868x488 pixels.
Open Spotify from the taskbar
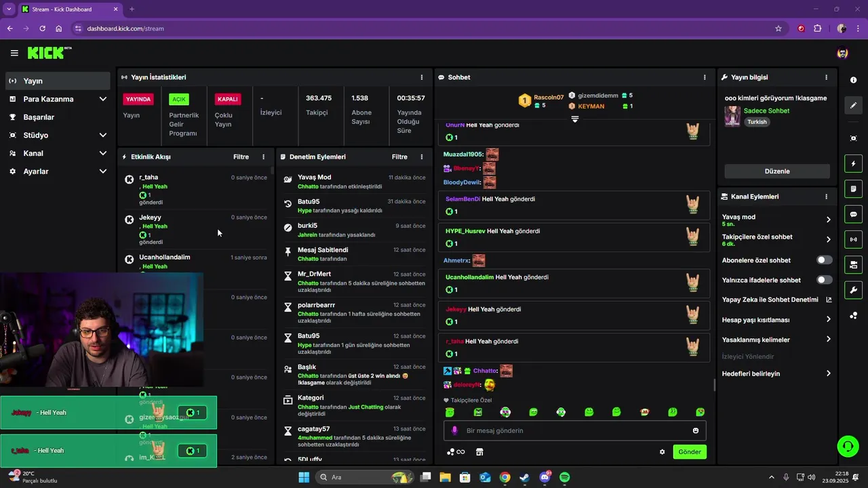[564, 477]
